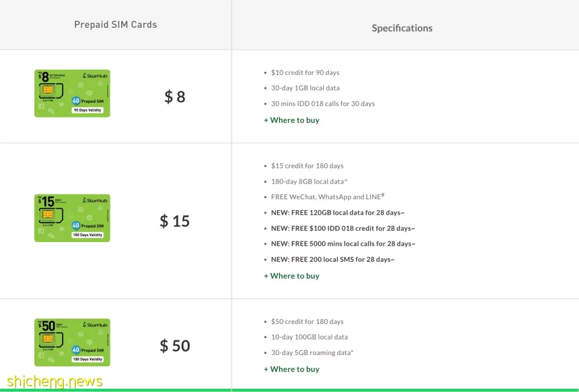The width and height of the screenshot is (579, 392).
Task: Click the SIM chip on the $50 card
Action: [48, 338]
